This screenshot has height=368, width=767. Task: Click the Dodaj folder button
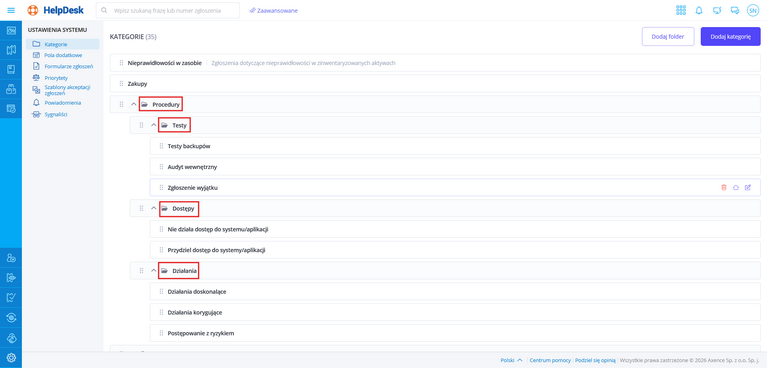[668, 37]
